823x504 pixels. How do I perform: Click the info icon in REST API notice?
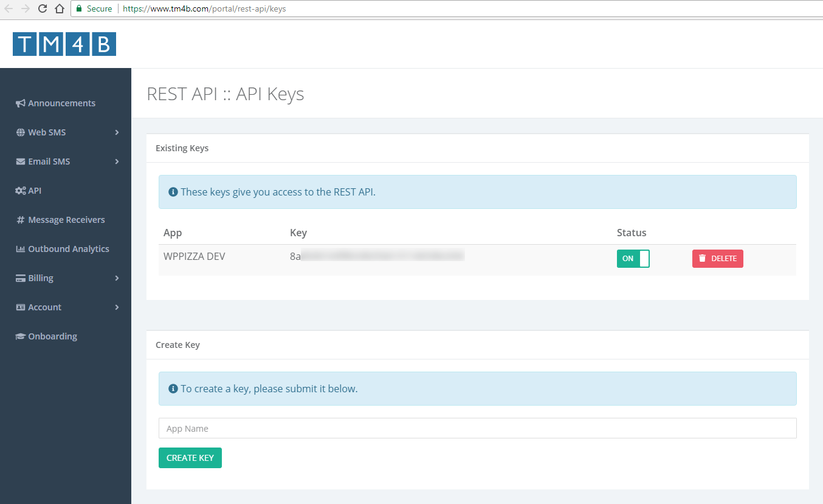173,192
